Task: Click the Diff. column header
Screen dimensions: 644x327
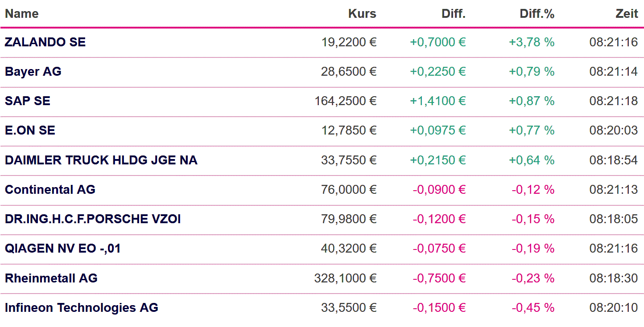Action: [x=453, y=14]
